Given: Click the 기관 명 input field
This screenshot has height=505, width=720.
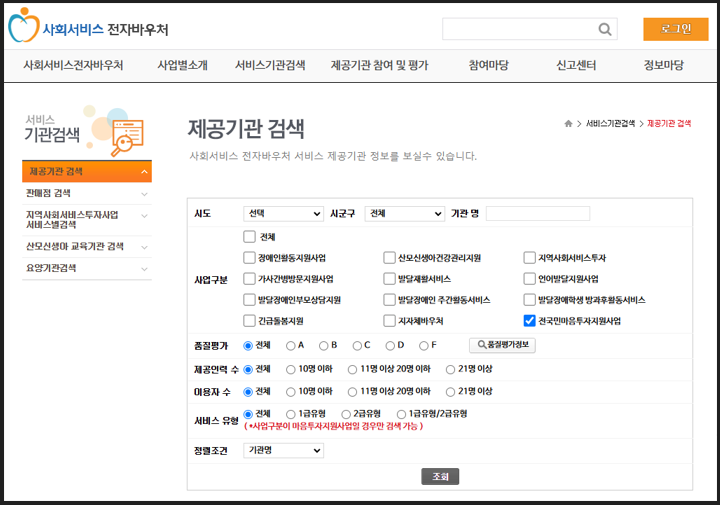Looking at the screenshot, I should click(x=538, y=214).
